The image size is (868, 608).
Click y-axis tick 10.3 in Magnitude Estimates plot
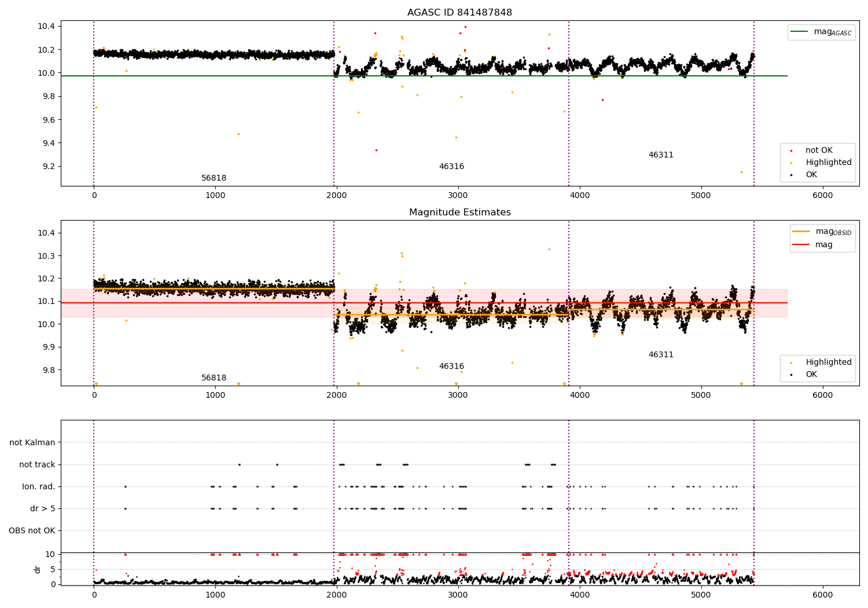click(46, 256)
